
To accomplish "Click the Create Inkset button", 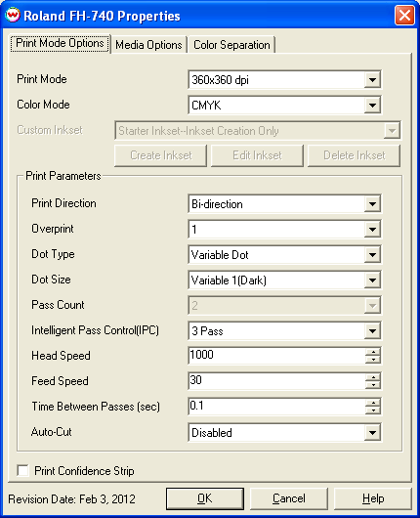I will pos(161,155).
